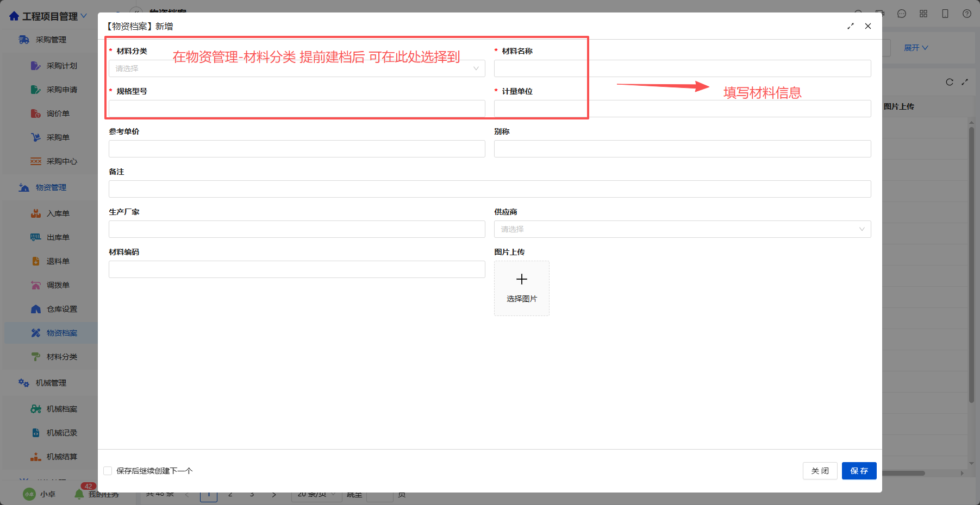Enable 保存后继续创建下一个 checkbox

tap(108, 471)
